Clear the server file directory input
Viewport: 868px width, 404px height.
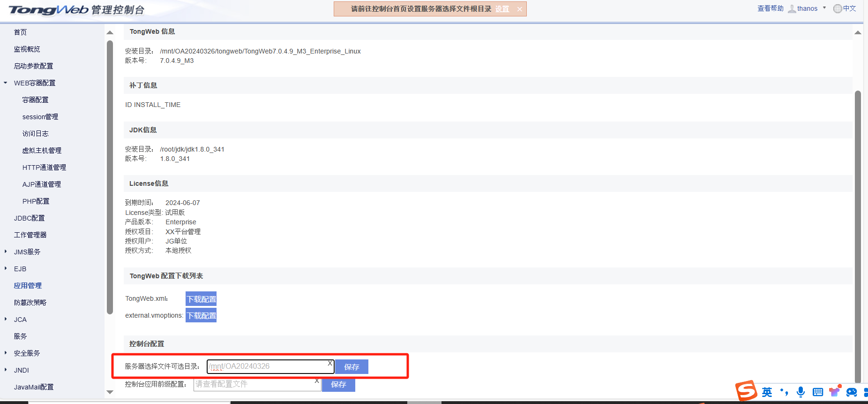330,363
